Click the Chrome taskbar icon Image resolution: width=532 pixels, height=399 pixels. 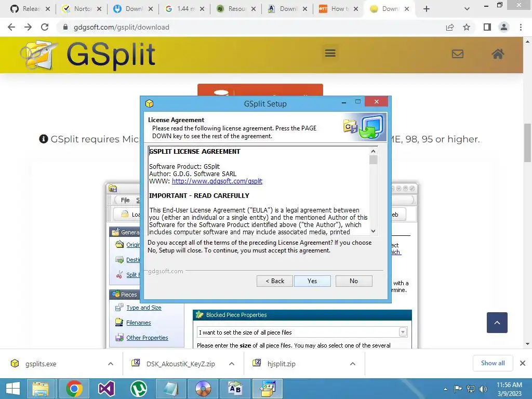(x=74, y=389)
